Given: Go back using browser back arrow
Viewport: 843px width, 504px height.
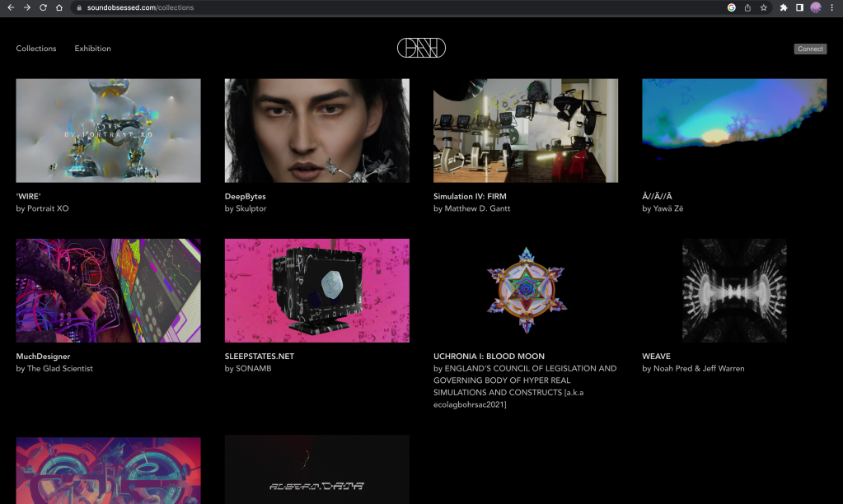Looking at the screenshot, I should pos(11,7).
